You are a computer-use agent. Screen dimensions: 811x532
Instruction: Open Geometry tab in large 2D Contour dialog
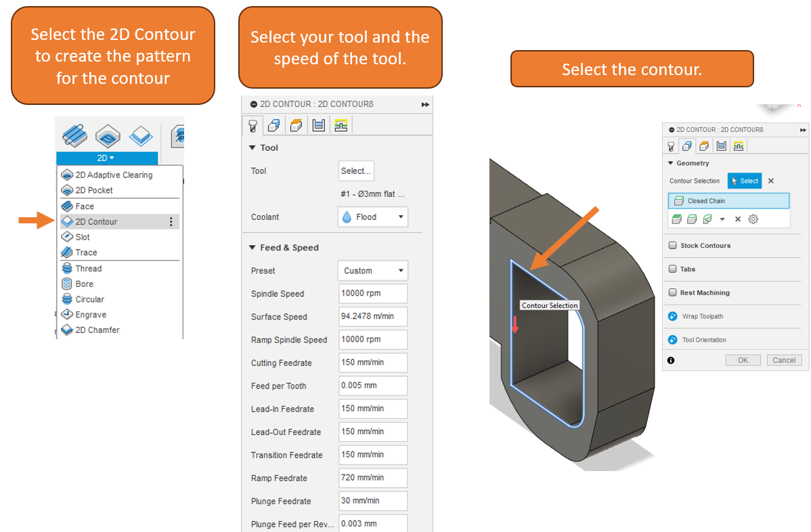pos(274,125)
